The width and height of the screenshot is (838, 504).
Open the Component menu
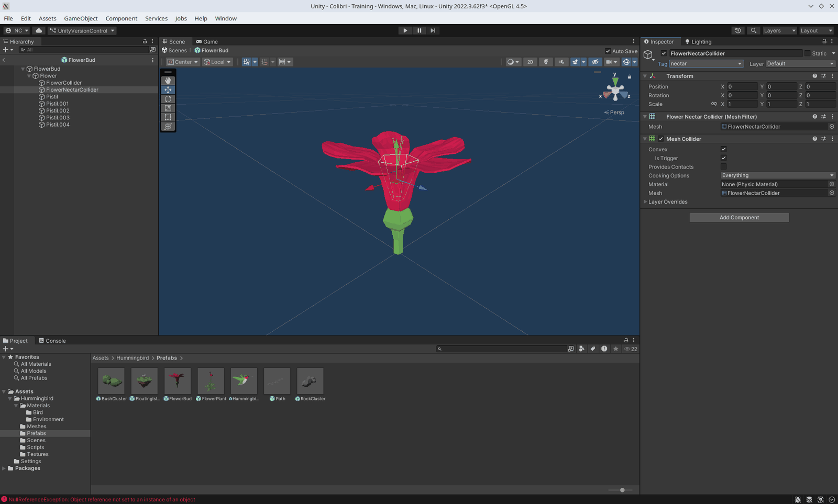click(122, 18)
